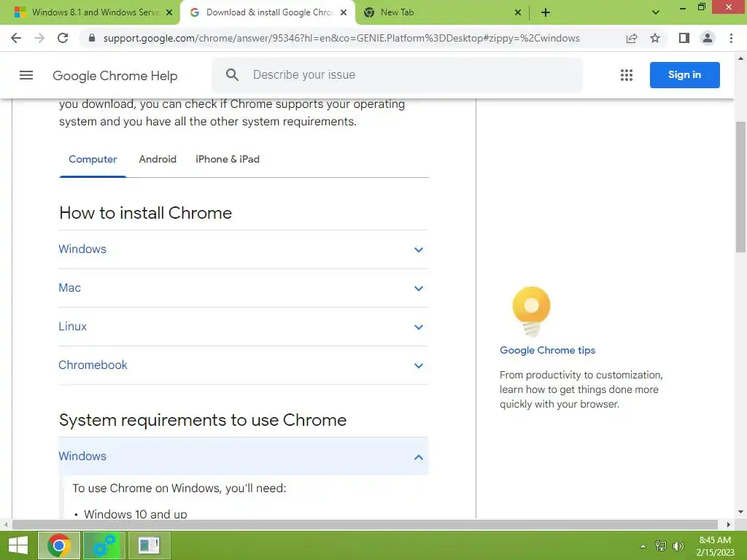Open Google Chrome tips link

point(547,350)
